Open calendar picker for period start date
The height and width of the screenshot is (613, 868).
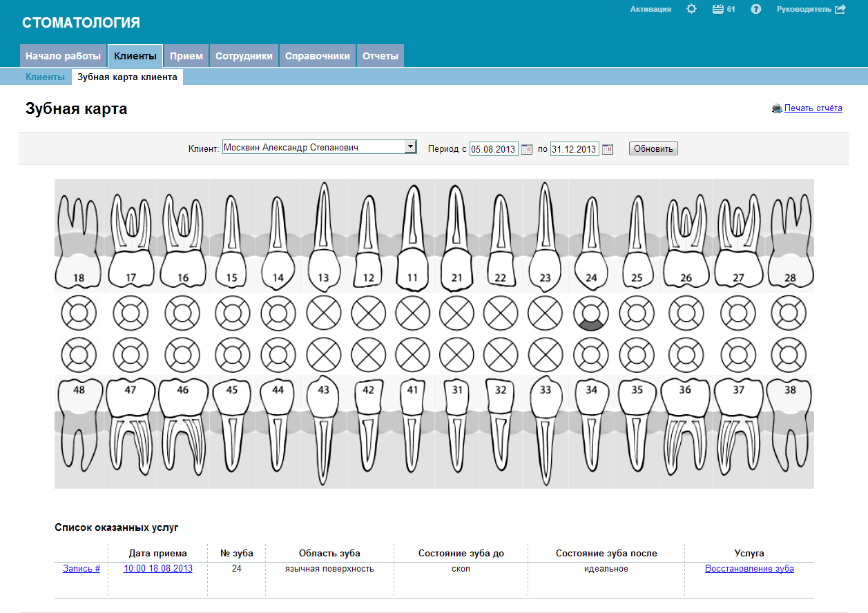(527, 149)
